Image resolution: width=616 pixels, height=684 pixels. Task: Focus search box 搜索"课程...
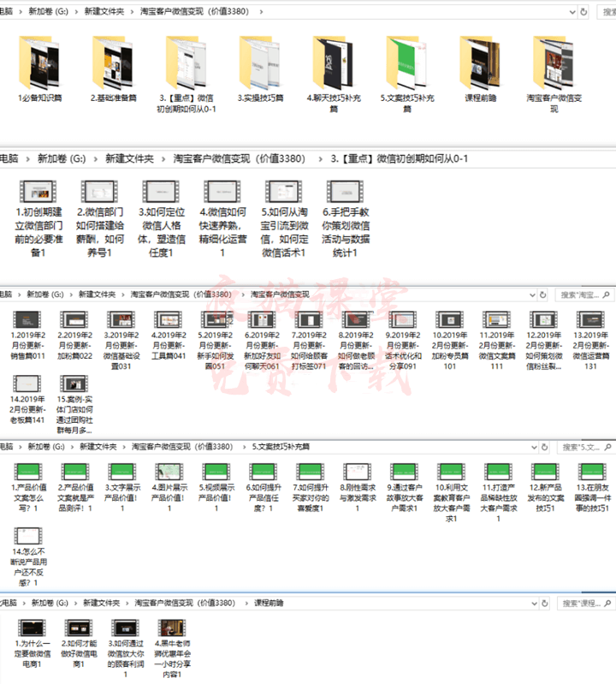pos(586,604)
